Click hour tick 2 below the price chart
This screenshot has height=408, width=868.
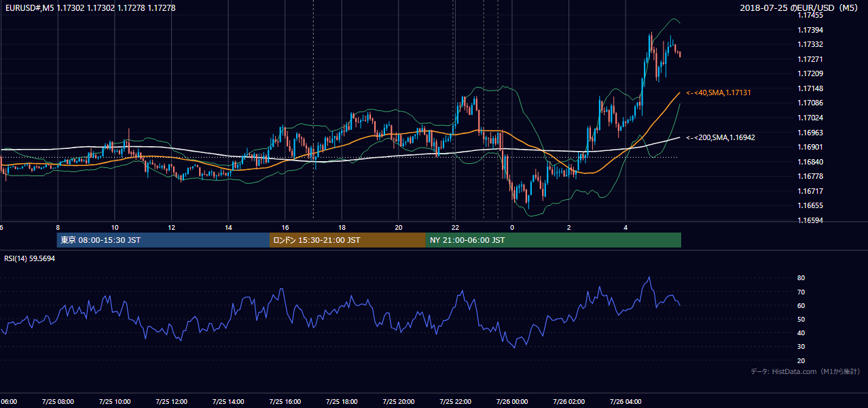(569, 227)
